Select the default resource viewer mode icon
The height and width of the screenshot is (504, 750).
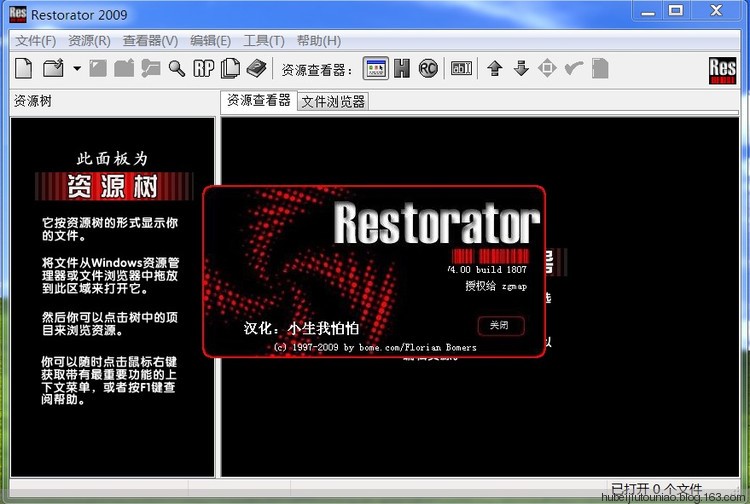(x=375, y=68)
